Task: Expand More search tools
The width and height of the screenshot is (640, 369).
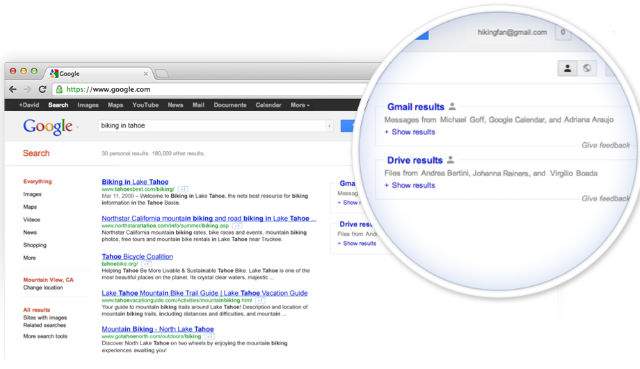Action: click(45, 336)
